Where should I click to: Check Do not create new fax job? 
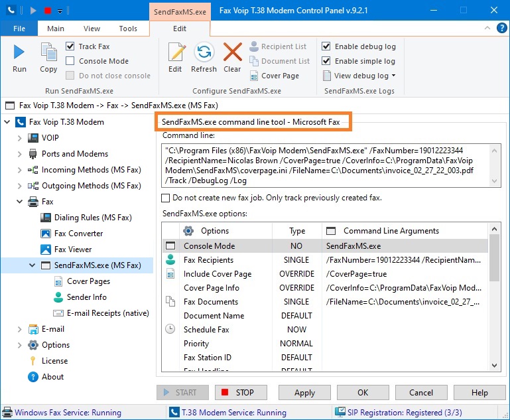click(166, 198)
